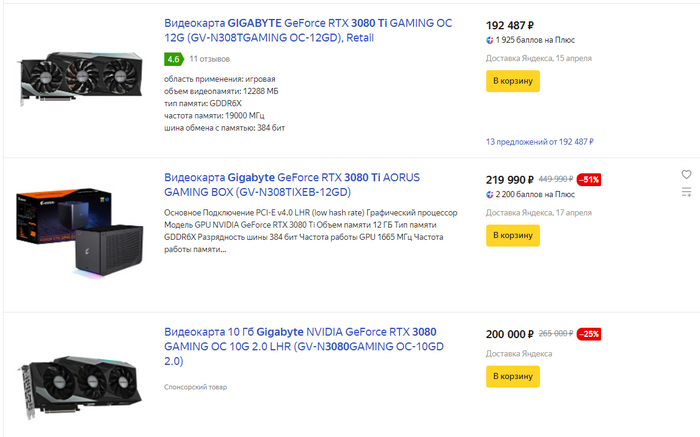700x437 pixels.
Task: Click the Plus icon beside 1 925 points
Action: click(x=490, y=40)
